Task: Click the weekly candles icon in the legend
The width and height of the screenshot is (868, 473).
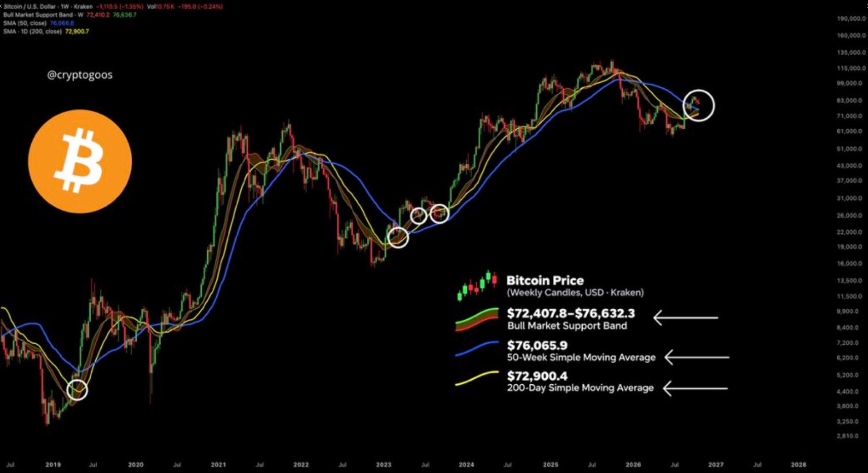Action: pyautogui.click(x=477, y=286)
